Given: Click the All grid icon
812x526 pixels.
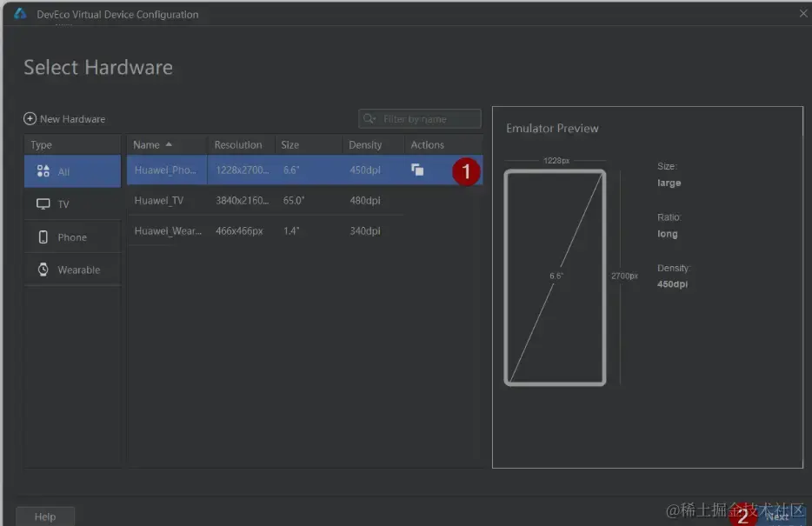Looking at the screenshot, I should (43, 171).
